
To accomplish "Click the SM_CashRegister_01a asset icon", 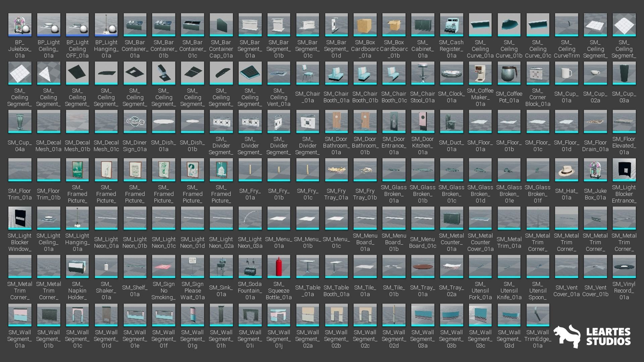I will 451,25.
